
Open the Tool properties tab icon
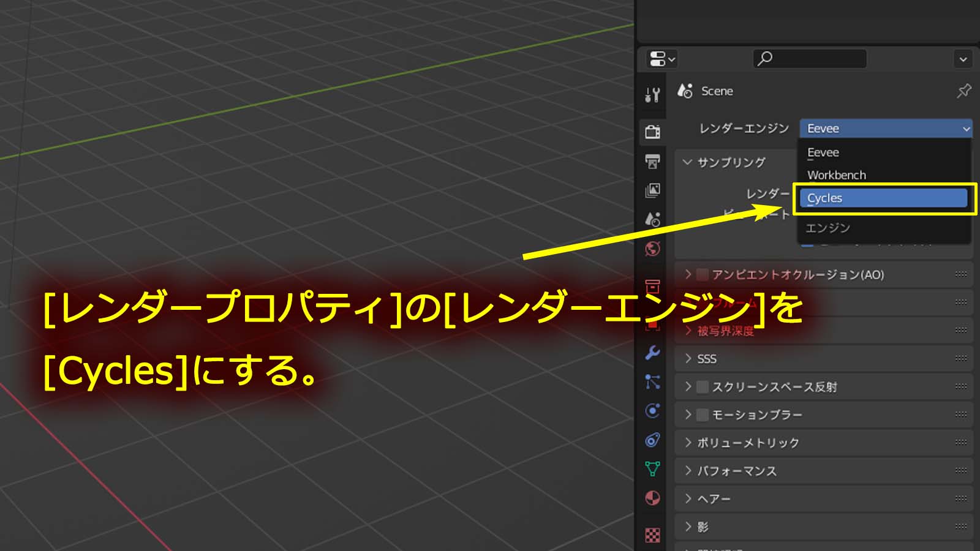pos(653,95)
